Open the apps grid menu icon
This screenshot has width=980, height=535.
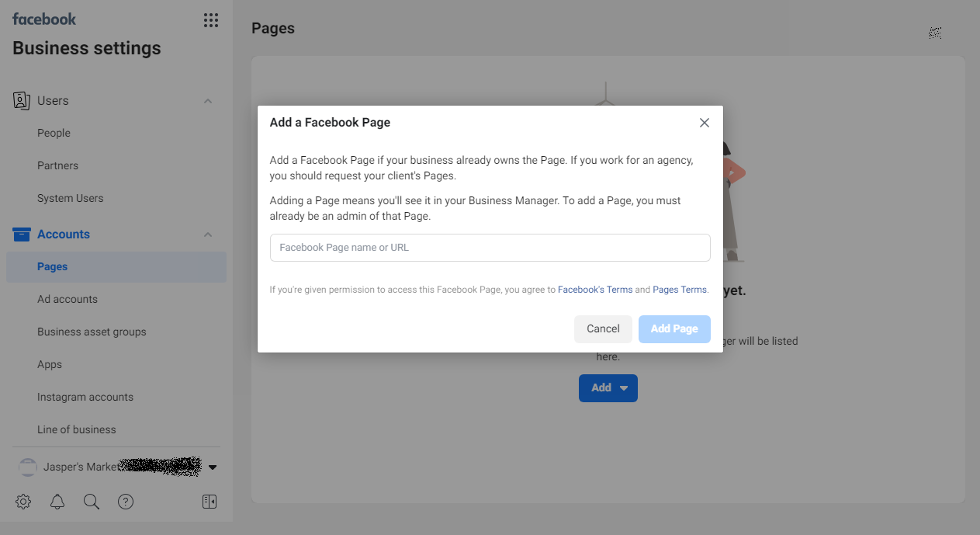pyautogui.click(x=210, y=20)
